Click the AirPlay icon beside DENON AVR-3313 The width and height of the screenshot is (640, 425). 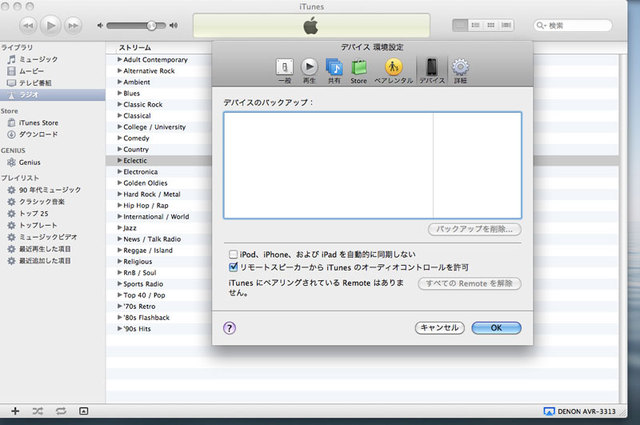pos(549,411)
